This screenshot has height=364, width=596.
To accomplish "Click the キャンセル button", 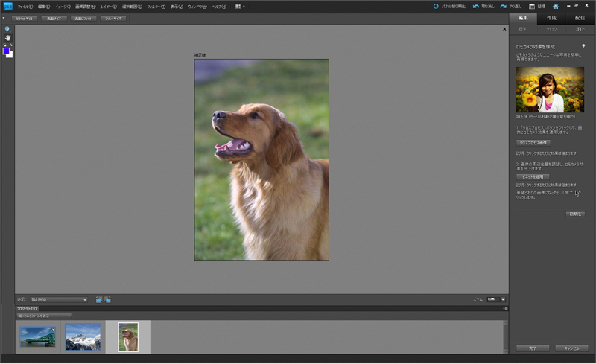I will (x=571, y=348).
